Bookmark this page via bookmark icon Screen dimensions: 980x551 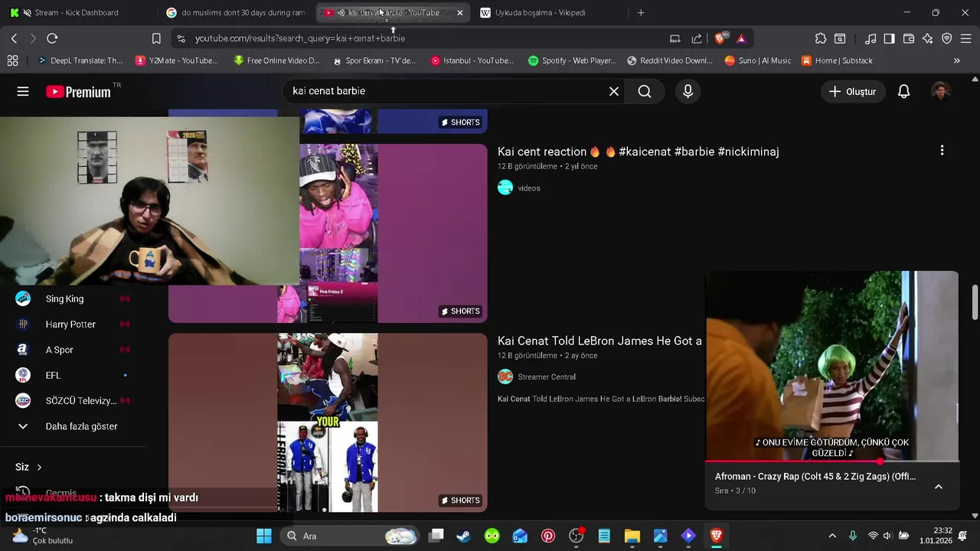pyautogui.click(x=156, y=38)
